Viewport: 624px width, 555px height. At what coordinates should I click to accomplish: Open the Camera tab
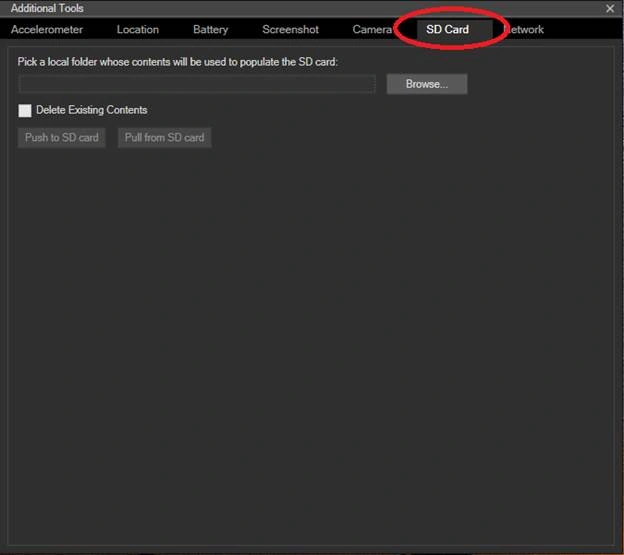(x=372, y=29)
